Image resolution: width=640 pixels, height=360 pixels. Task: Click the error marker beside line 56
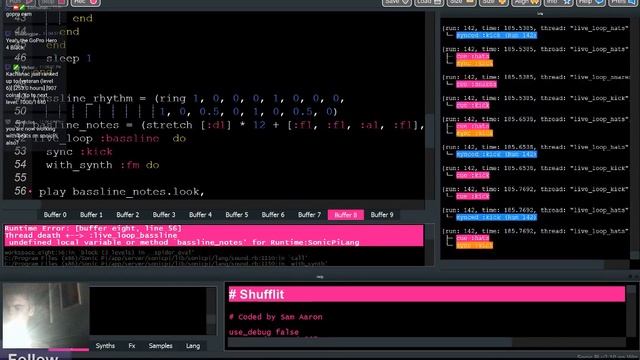pos(30,191)
